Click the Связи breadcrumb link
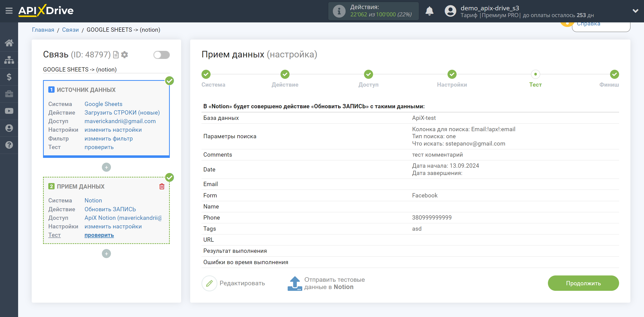The width and height of the screenshot is (644, 317). coord(70,30)
